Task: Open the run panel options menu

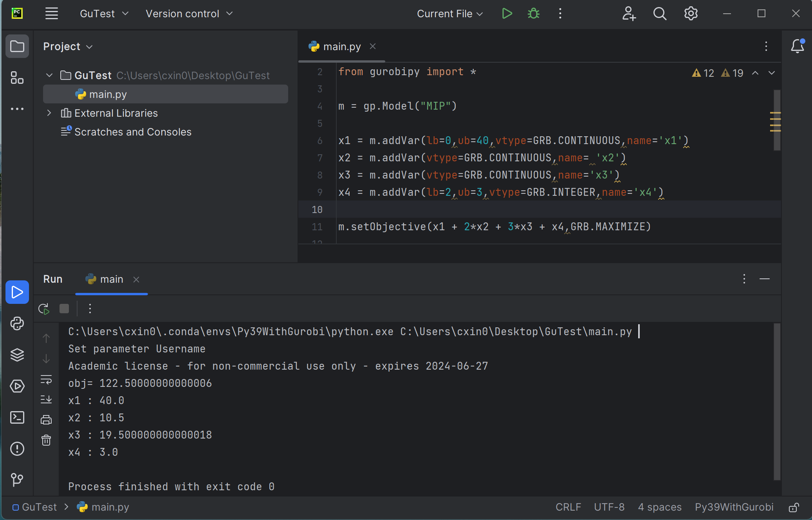Action: click(745, 279)
